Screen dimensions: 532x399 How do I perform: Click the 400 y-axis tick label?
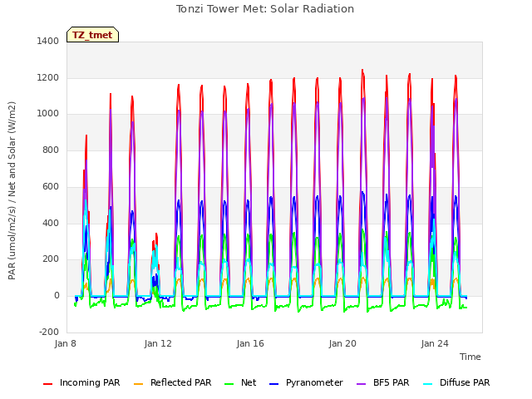[x=51, y=224]
